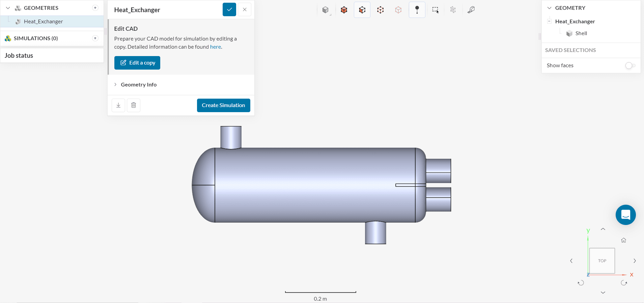Confirm Heat_Exchanger with the checkmark button
644x303 pixels.
tap(229, 9)
